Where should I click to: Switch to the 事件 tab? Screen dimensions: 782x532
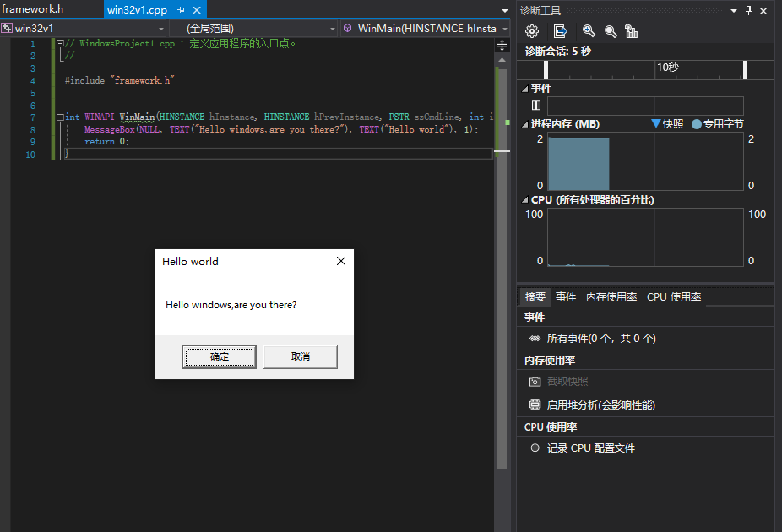click(x=566, y=296)
